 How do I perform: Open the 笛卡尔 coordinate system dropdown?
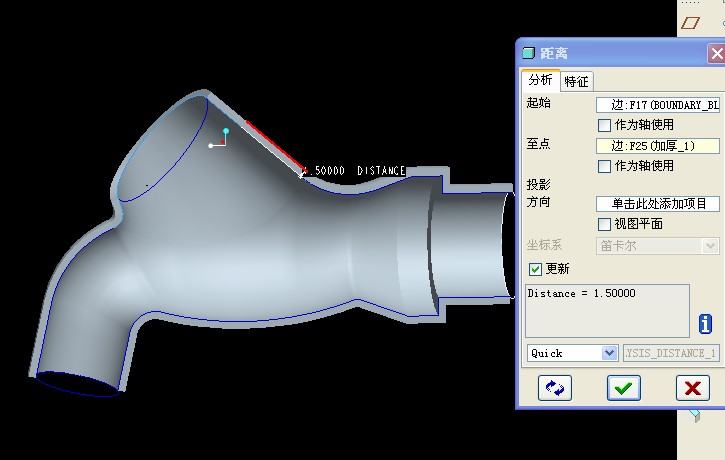click(710, 246)
